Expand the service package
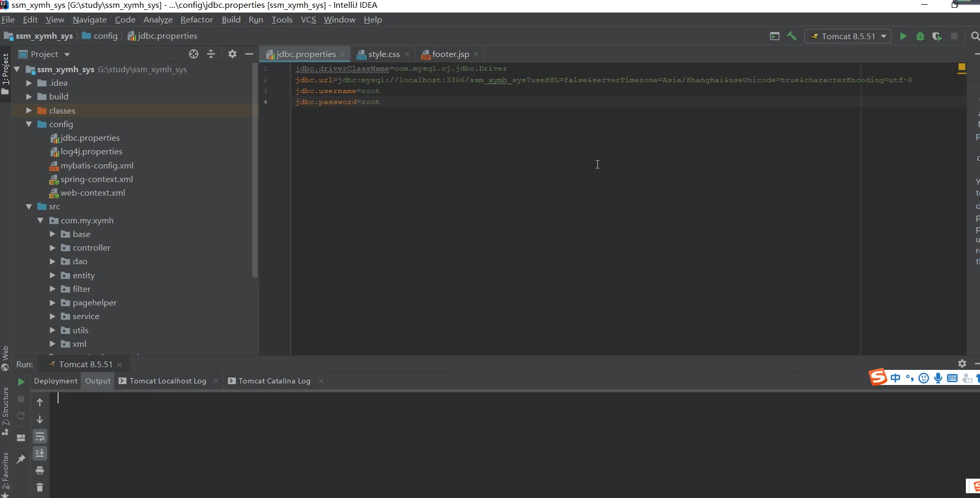980x498 pixels. coord(52,316)
